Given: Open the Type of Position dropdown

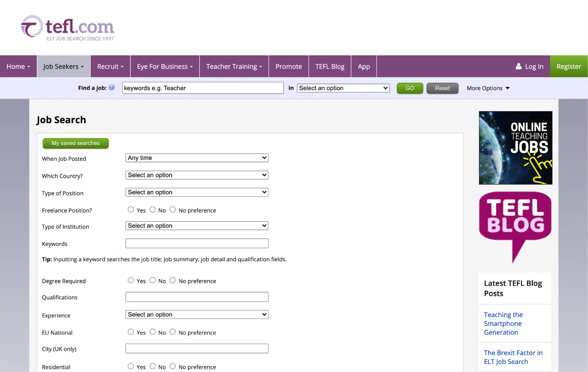Looking at the screenshot, I should click(x=197, y=192).
